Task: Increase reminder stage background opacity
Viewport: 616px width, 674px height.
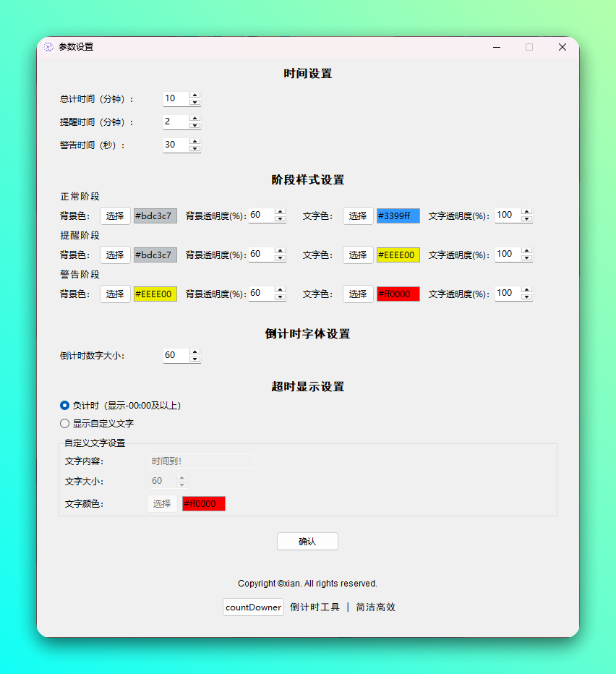Action: pyautogui.click(x=280, y=251)
